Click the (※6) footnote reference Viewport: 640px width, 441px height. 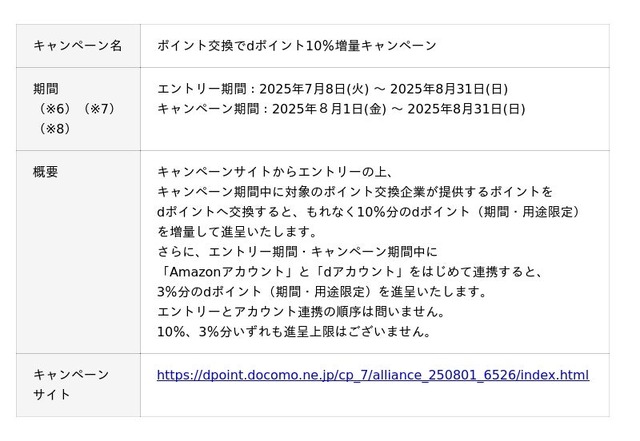55,109
